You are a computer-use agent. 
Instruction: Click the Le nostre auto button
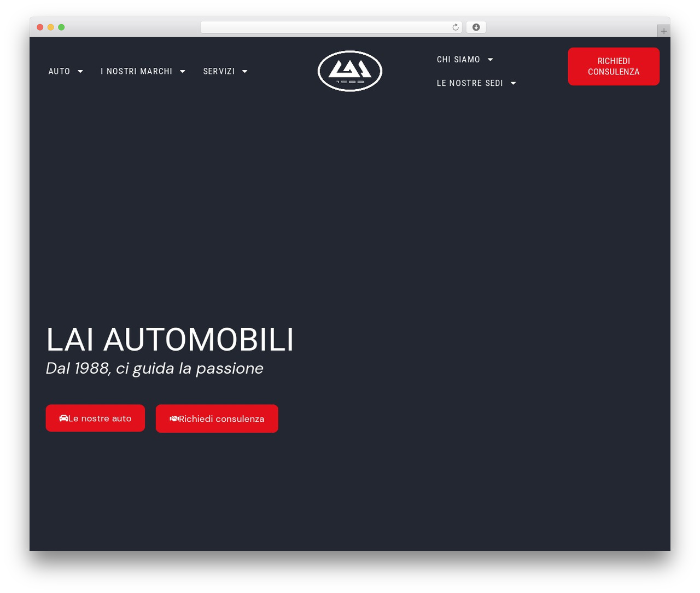point(95,418)
